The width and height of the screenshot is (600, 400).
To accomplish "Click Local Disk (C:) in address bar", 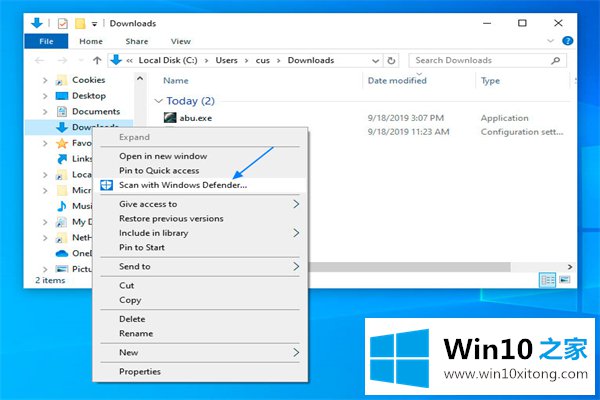I will click(168, 60).
